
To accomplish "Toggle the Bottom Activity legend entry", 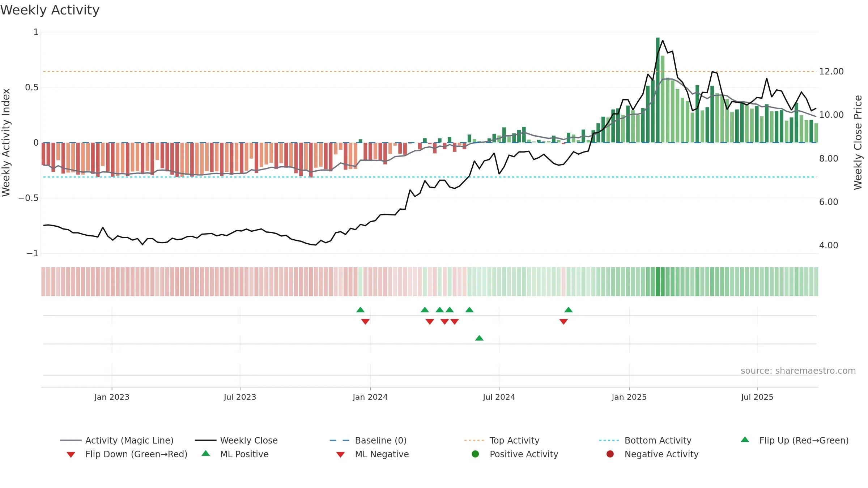I will (x=645, y=440).
